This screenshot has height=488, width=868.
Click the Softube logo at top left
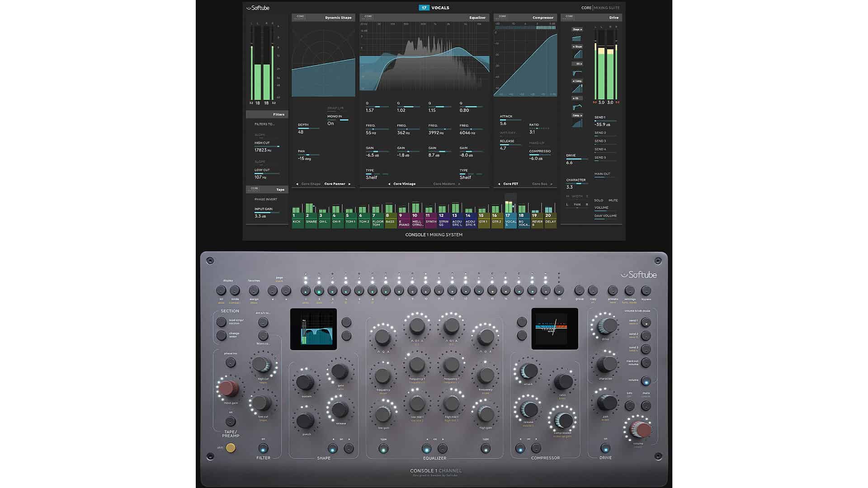258,8
